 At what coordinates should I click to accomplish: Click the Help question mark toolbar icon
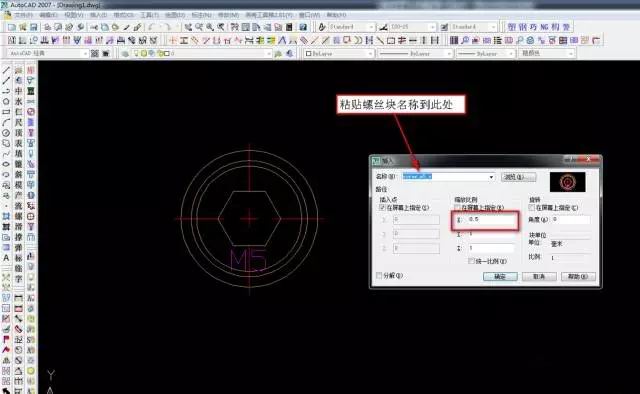303,27
